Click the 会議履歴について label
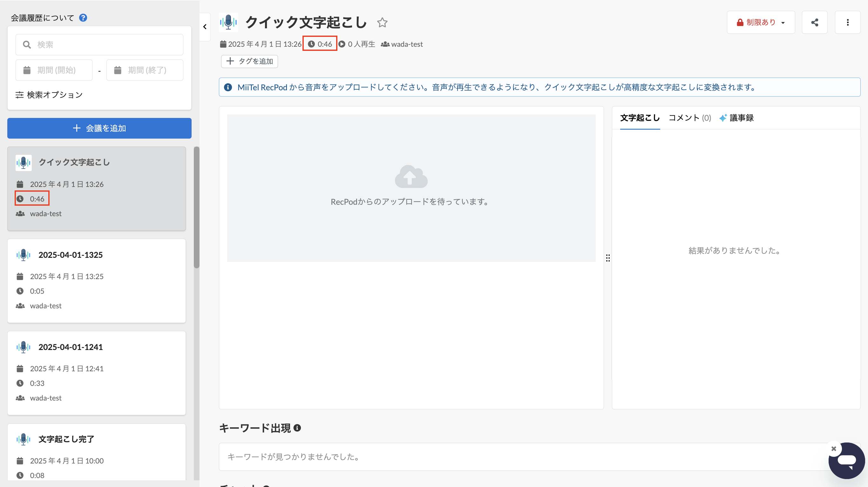868x487 pixels. 43,18
